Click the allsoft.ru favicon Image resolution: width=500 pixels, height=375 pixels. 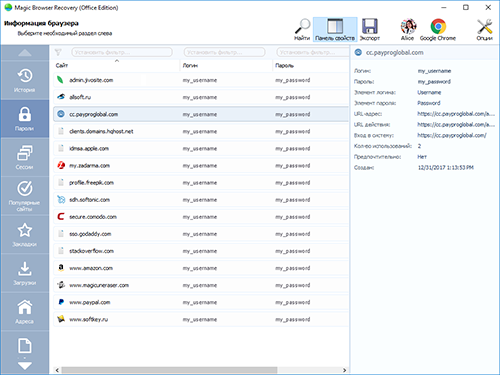tap(61, 97)
